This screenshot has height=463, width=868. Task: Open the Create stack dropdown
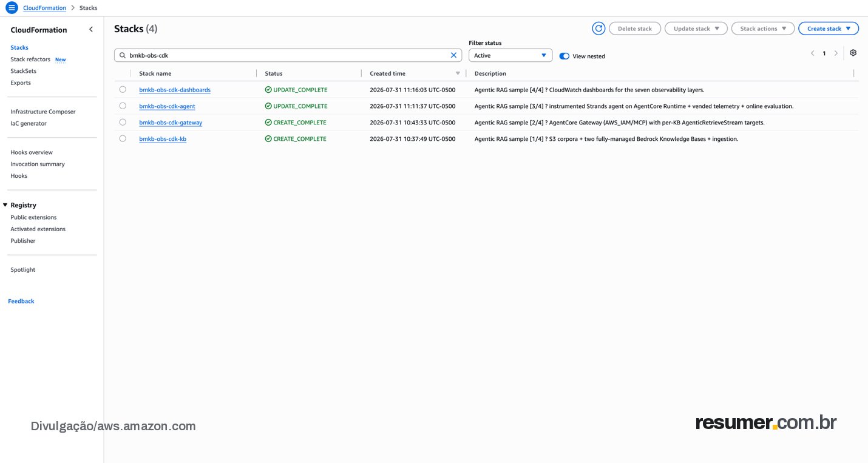click(829, 29)
